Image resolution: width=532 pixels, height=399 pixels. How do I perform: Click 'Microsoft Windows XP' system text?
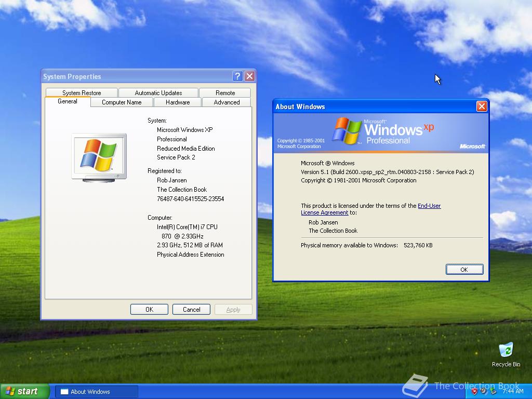[x=184, y=129]
